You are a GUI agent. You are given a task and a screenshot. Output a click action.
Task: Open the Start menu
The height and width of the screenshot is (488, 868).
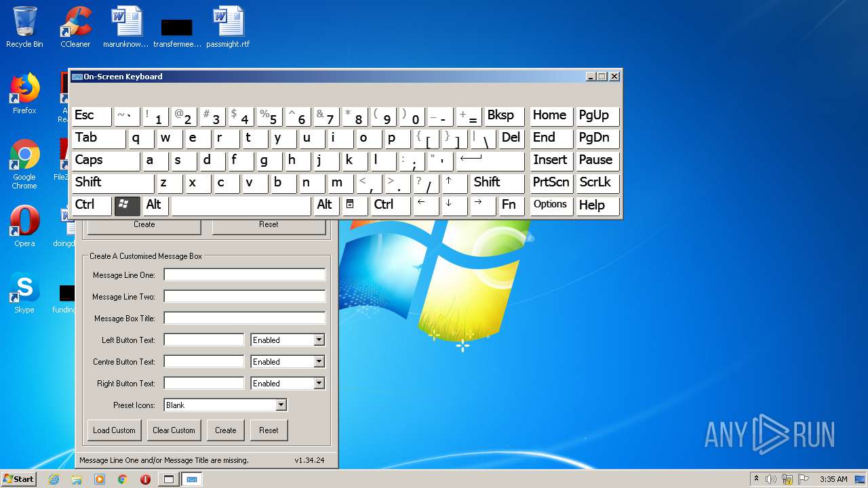[x=18, y=479]
